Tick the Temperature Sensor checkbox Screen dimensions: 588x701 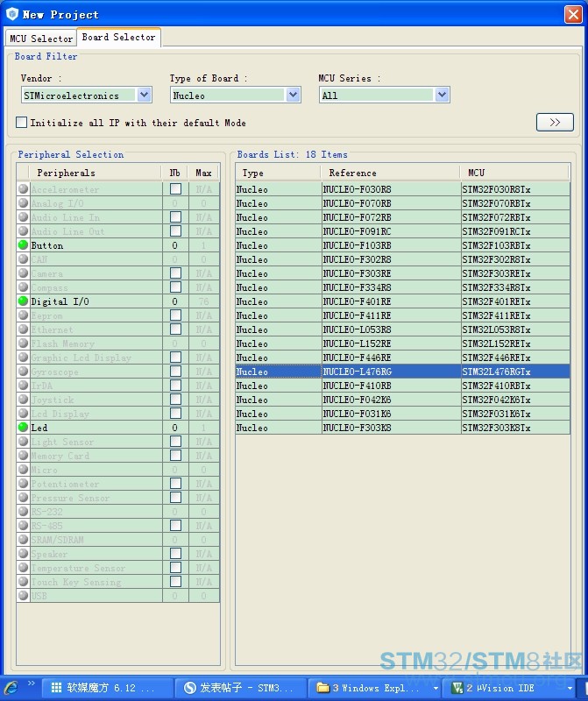tap(176, 567)
